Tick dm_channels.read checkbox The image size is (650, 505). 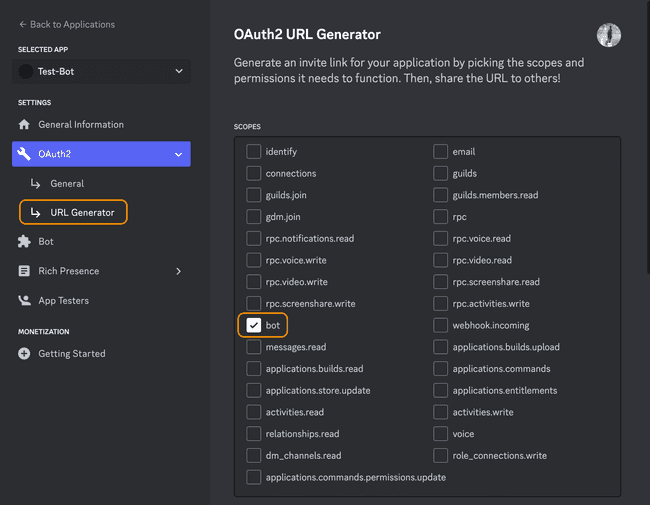coord(254,455)
